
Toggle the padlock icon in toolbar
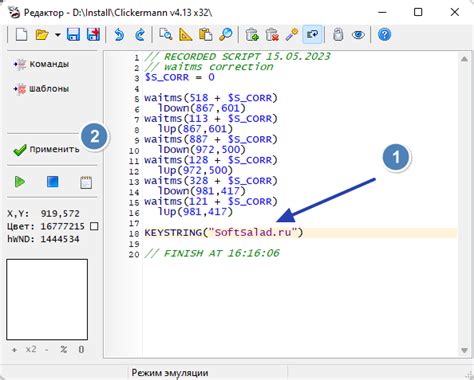[x=338, y=35]
